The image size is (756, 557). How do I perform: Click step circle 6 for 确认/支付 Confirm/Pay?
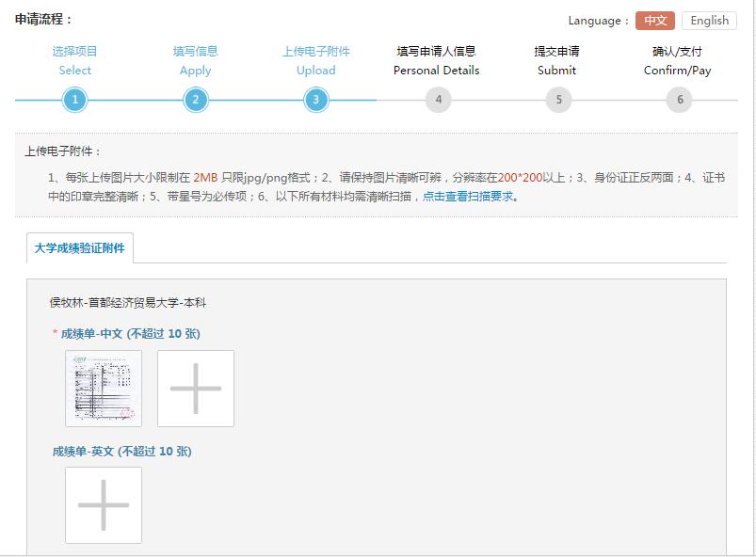[x=679, y=98]
